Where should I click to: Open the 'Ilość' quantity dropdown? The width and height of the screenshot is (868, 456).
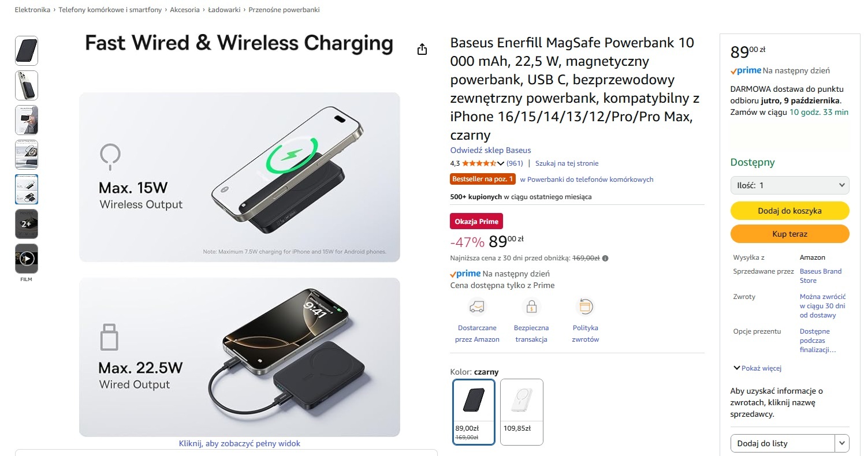(789, 185)
